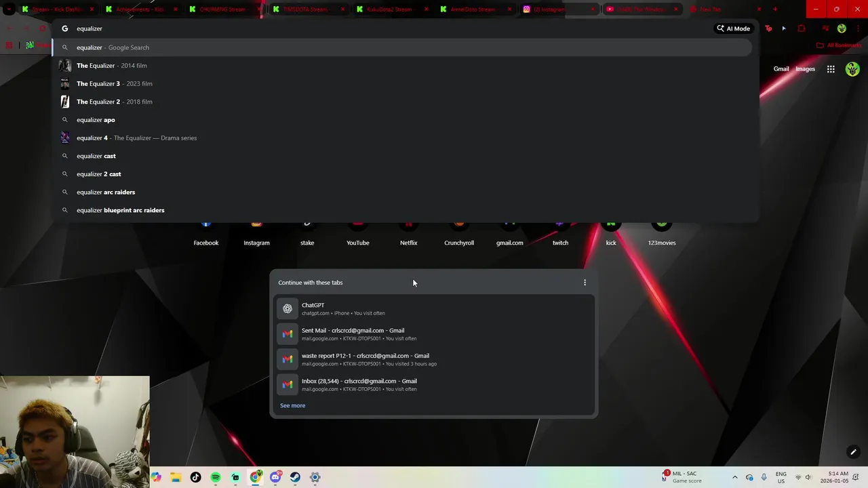Open the Google account avatar
The image size is (868, 488).
(852, 69)
